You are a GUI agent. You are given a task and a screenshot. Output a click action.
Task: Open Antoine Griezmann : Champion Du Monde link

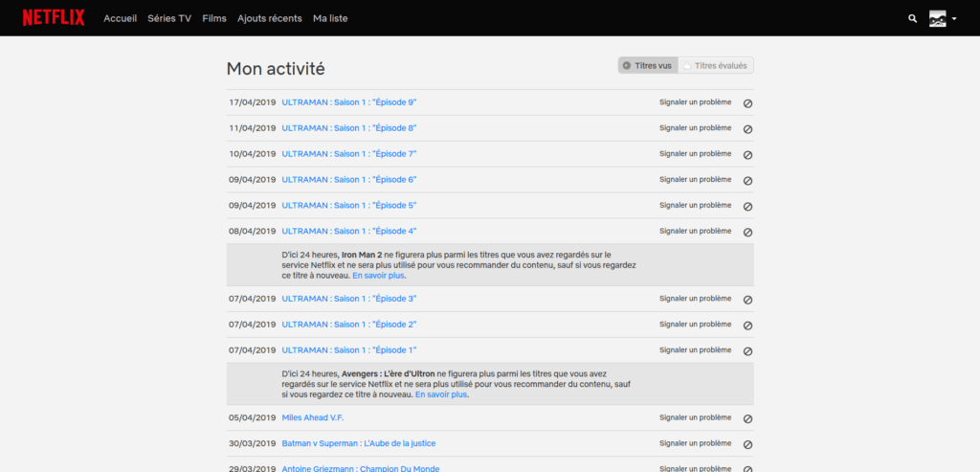coord(361,468)
